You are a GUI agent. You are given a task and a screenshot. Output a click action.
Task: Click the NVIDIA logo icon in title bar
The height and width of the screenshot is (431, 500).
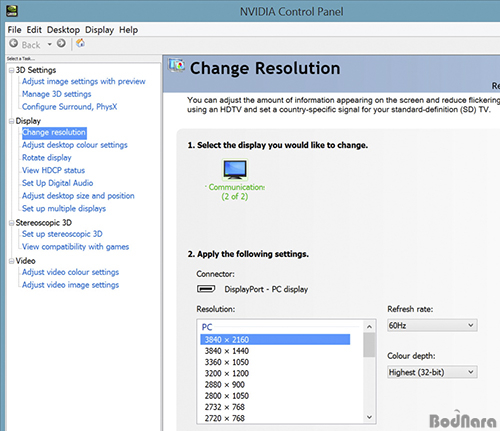coord(12,11)
